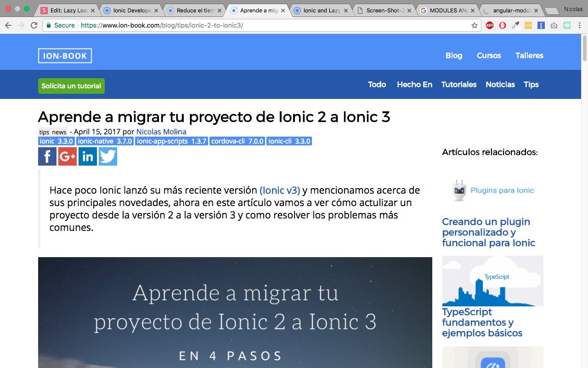Click the 'Solicita un tutorial' button
Viewport: 588px width, 368px height.
71,86
